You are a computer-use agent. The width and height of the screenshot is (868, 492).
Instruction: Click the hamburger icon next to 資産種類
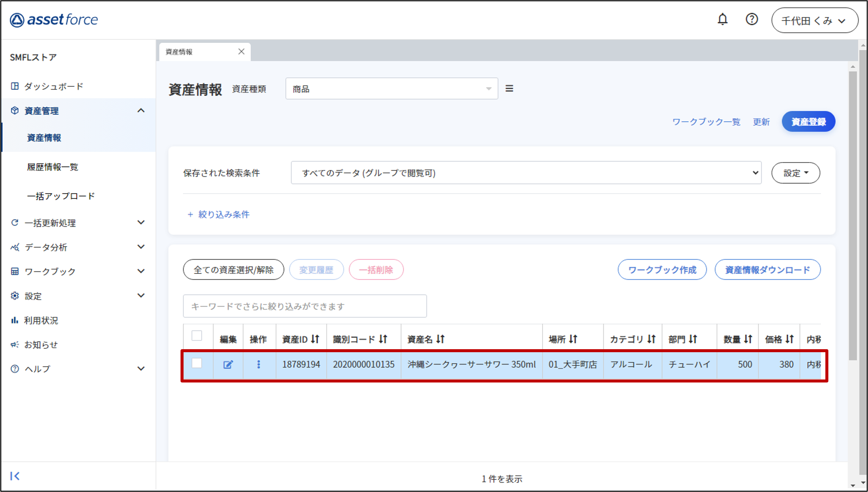(x=510, y=88)
